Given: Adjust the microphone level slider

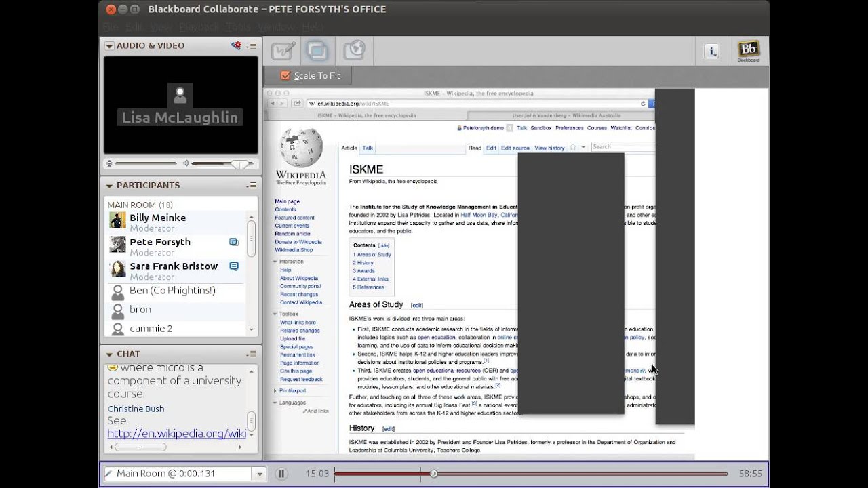Looking at the screenshot, I should (x=146, y=163).
